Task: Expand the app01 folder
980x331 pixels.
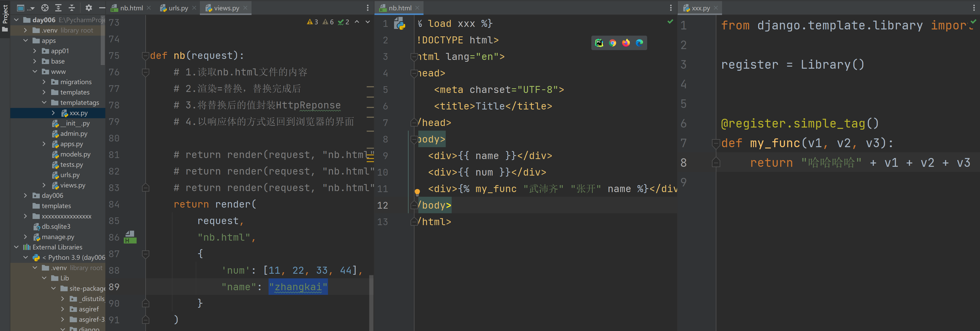Action: [x=35, y=51]
